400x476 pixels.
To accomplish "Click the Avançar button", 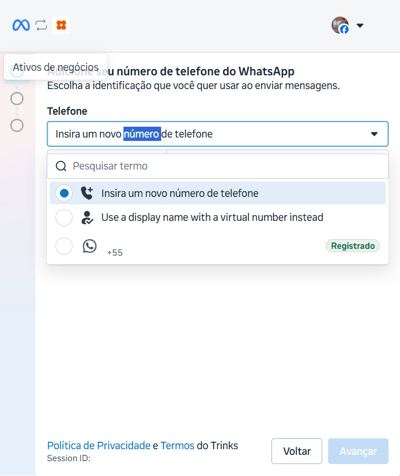I will click(358, 451).
